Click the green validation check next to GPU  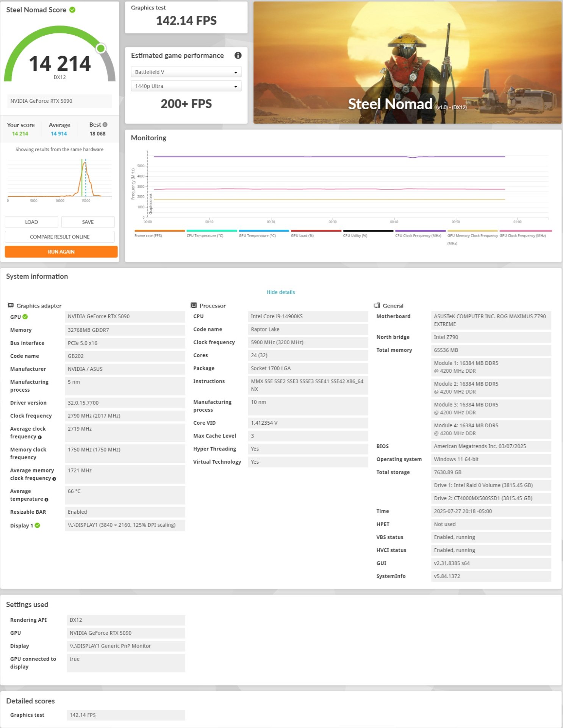[x=25, y=317]
